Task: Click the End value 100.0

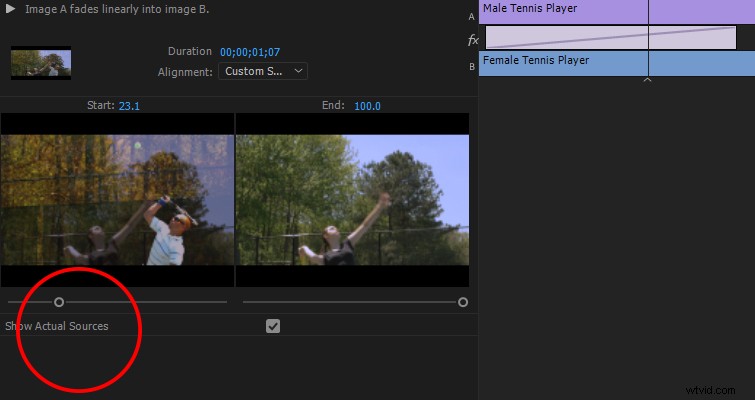Action: 367,106
